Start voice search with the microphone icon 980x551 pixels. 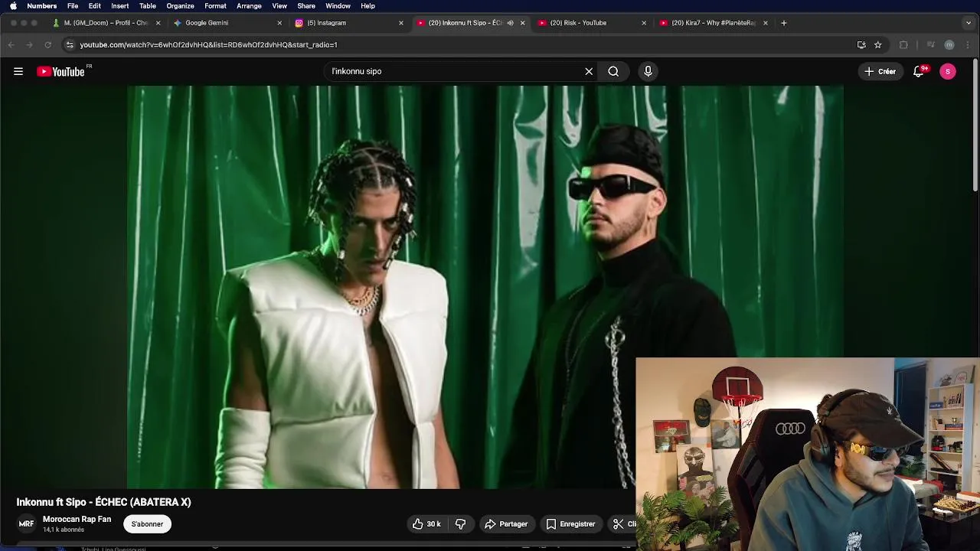(648, 71)
